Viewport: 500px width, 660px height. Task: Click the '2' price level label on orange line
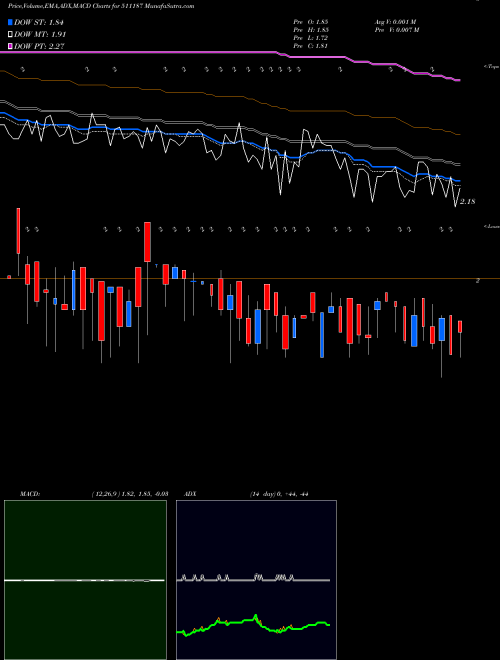tap(477, 280)
